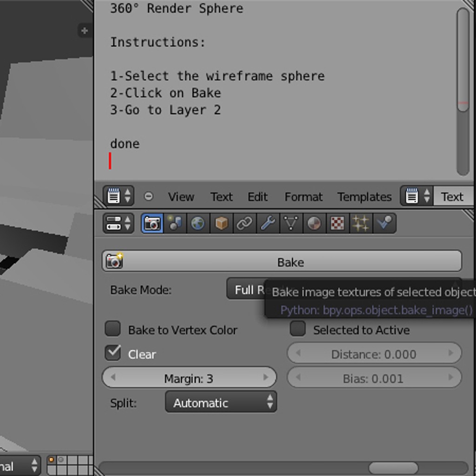476x476 pixels.
Task: Enable Selected to Active
Action: pos(297,329)
